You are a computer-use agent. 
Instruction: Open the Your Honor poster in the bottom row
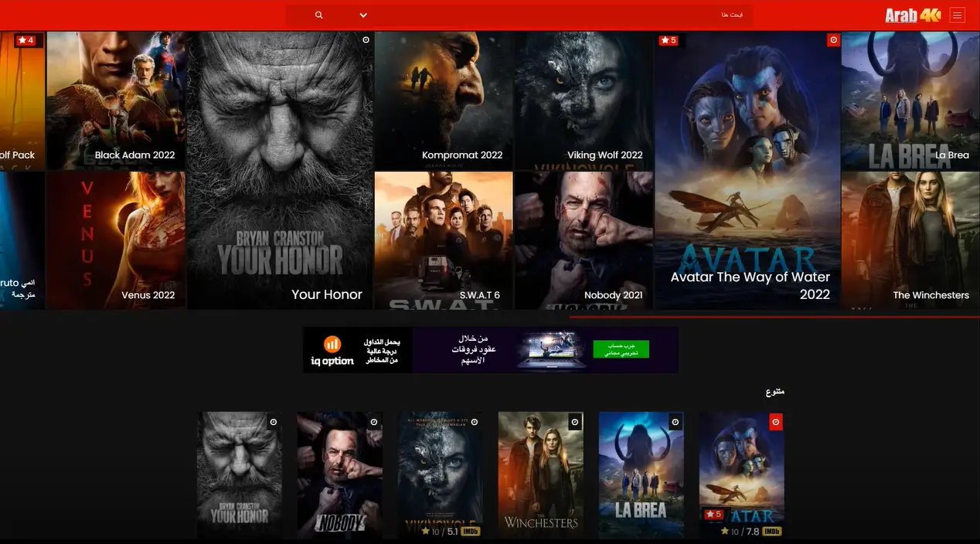tap(240, 474)
